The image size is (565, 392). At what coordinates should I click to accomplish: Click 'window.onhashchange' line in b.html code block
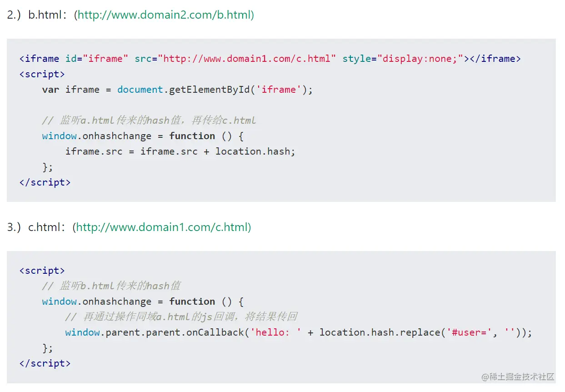[x=143, y=136]
